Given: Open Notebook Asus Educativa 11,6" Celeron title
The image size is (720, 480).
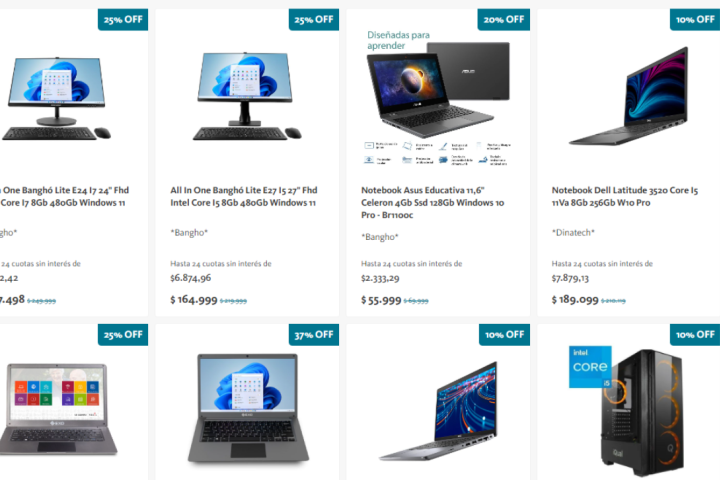Looking at the screenshot, I should coord(433,202).
